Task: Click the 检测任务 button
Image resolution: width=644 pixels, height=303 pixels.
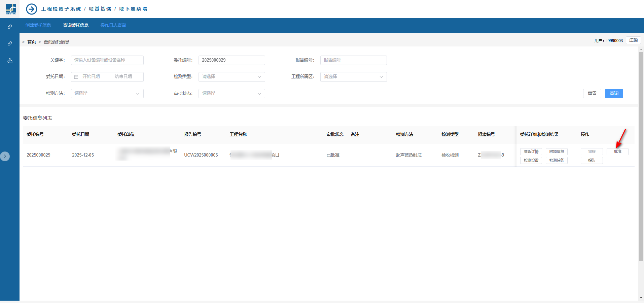Action: [x=557, y=160]
